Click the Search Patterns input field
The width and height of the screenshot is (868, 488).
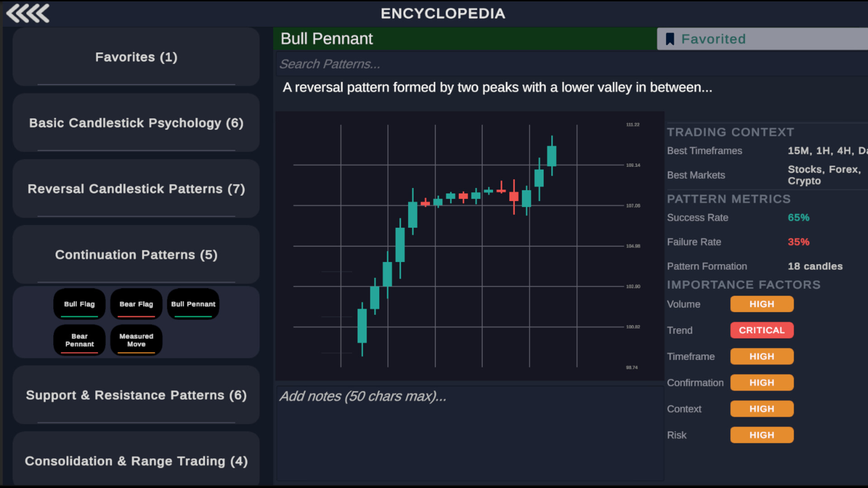coord(570,64)
